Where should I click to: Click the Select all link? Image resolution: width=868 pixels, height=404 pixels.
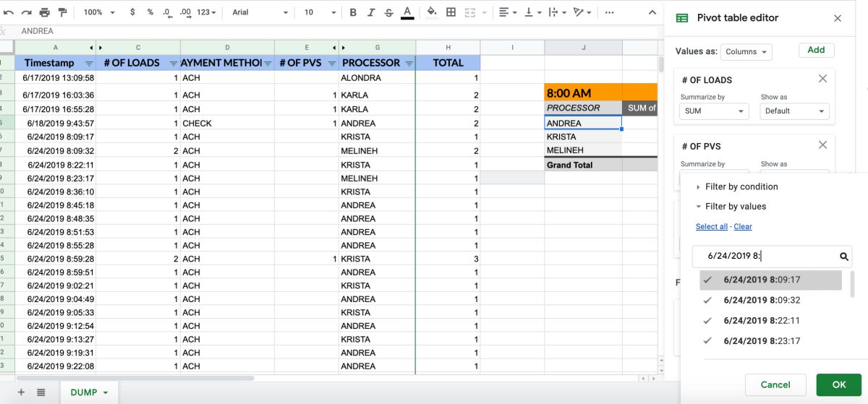[x=712, y=226]
